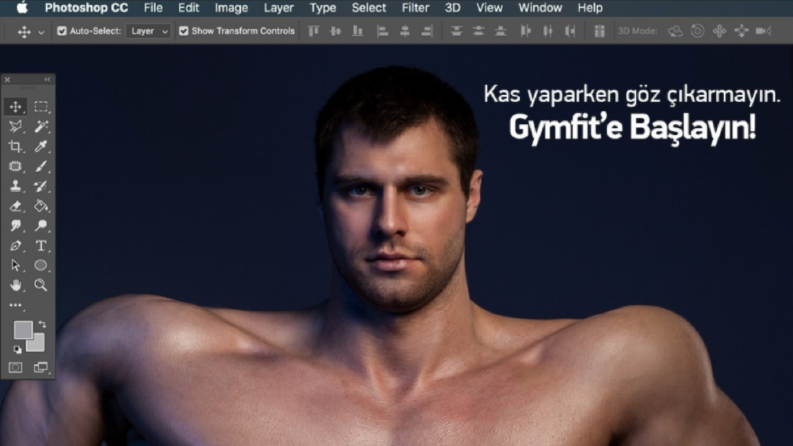Distribute top edges
Screen dimensions: 793x446
(456, 31)
